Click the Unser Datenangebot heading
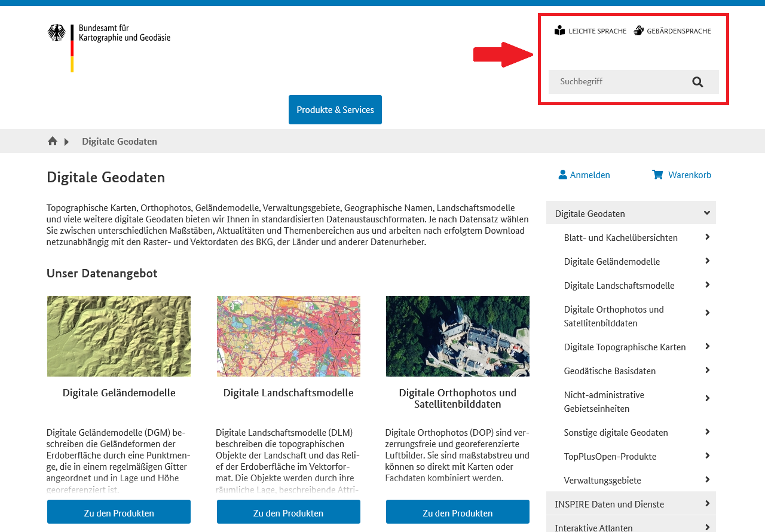This screenshot has width=765, height=532. tap(102, 273)
